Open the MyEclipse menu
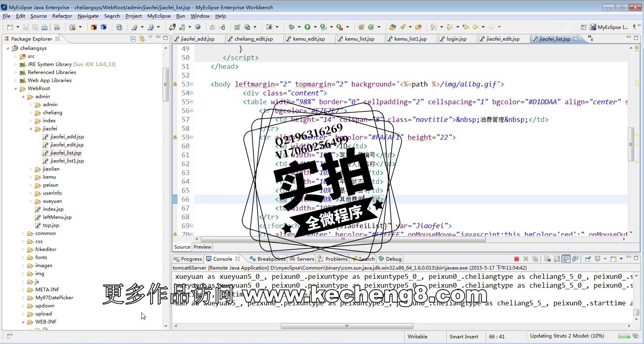The width and height of the screenshot is (644, 344). click(x=159, y=16)
